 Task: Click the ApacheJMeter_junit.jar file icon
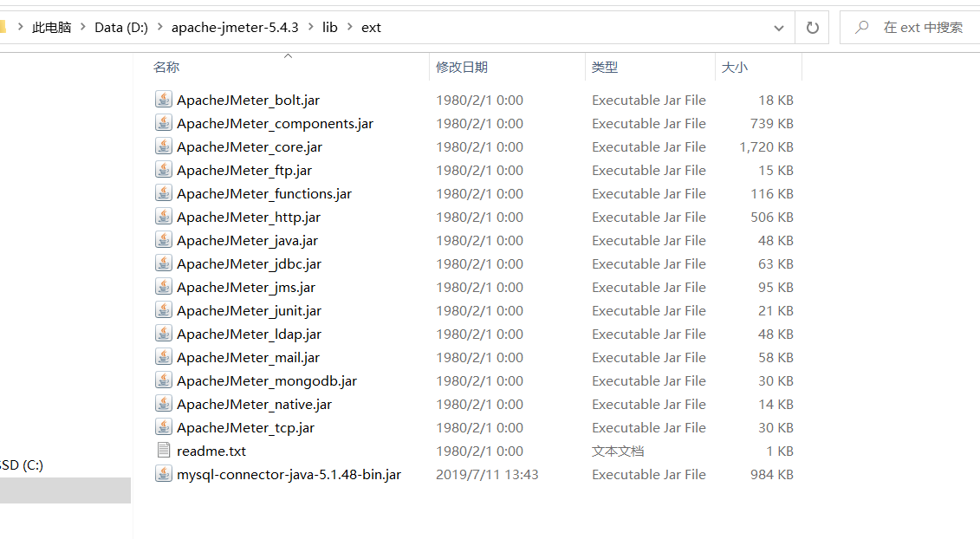164,310
